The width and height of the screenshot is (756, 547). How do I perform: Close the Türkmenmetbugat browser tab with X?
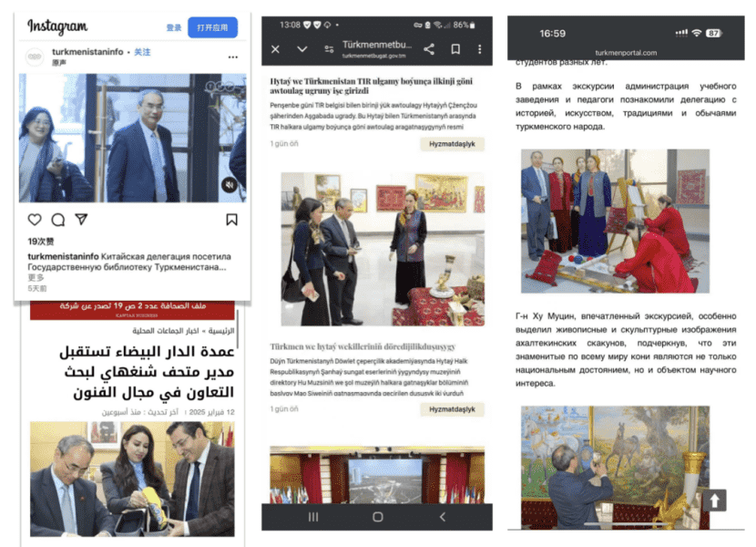pos(275,49)
